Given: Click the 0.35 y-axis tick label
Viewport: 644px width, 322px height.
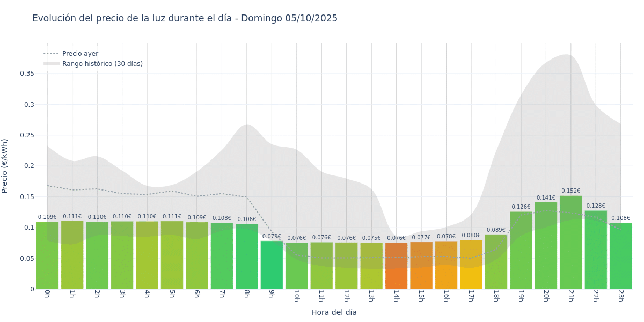Looking at the screenshot, I should [x=27, y=74].
